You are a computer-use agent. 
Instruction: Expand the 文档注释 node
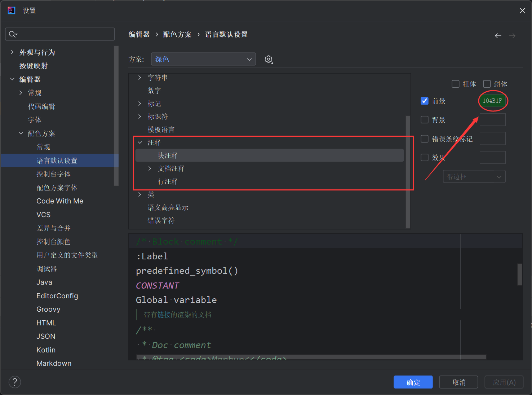(x=150, y=168)
